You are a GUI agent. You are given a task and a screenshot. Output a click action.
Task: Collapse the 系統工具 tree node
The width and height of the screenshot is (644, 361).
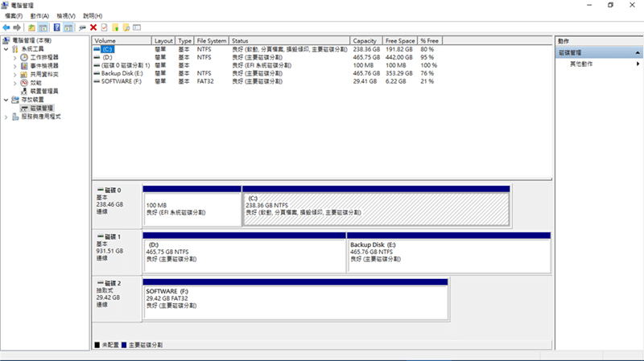click(6, 49)
